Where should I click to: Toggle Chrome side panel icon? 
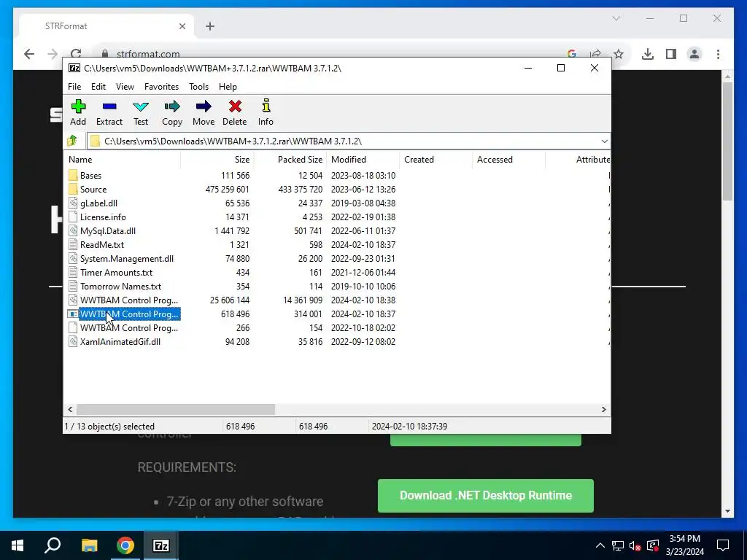point(671,54)
